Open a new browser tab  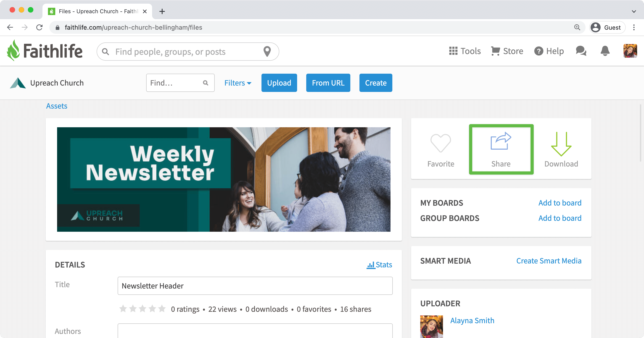(162, 11)
